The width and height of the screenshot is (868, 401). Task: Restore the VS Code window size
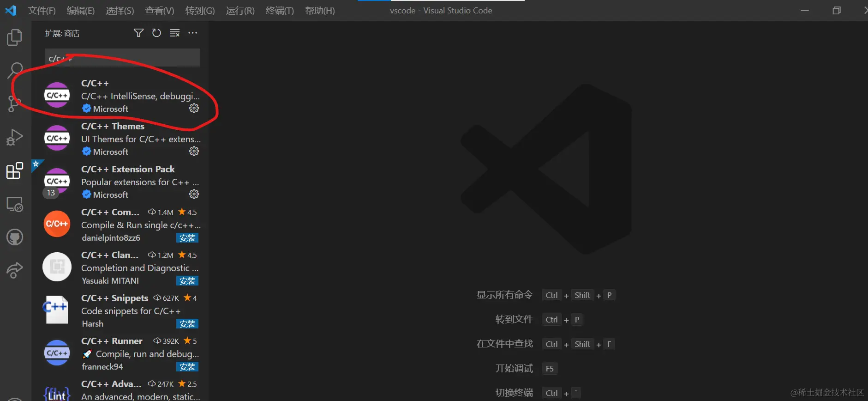837,10
